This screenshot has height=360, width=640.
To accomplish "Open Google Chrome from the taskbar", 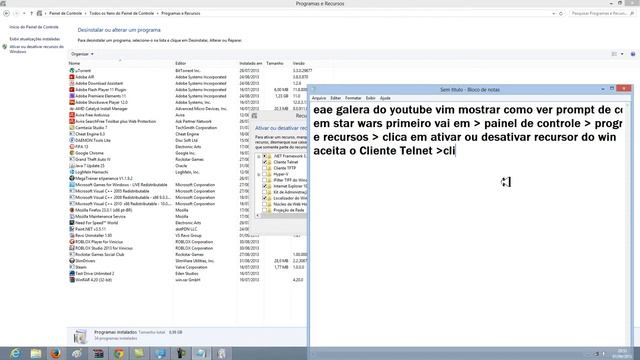I will (x=119, y=353).
